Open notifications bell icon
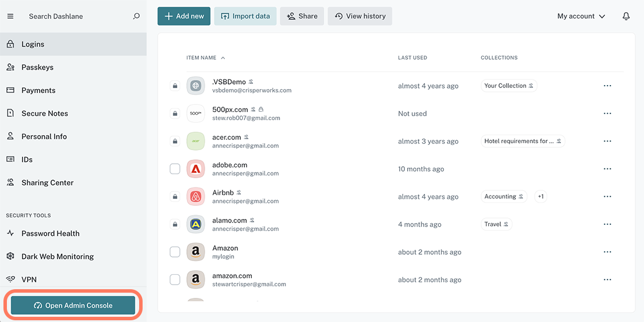 coord(626,16)
